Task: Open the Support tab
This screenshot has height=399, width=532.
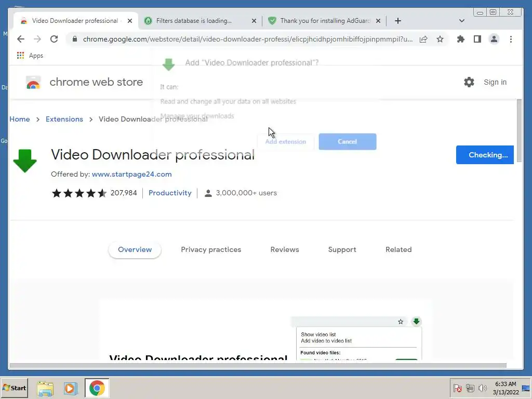Action: tap(342, 249)
